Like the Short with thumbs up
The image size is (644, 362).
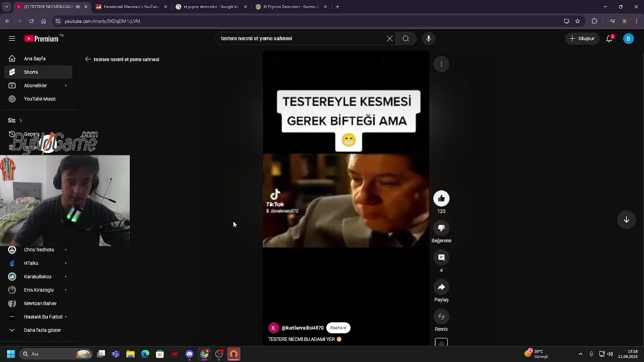point(441,199)
